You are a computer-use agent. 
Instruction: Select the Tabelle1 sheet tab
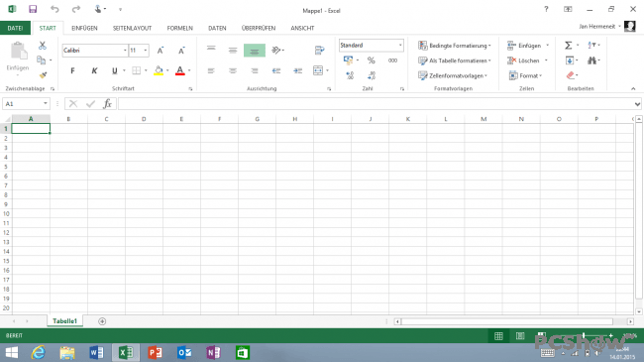pyautogui.click(x=64, y=321)
